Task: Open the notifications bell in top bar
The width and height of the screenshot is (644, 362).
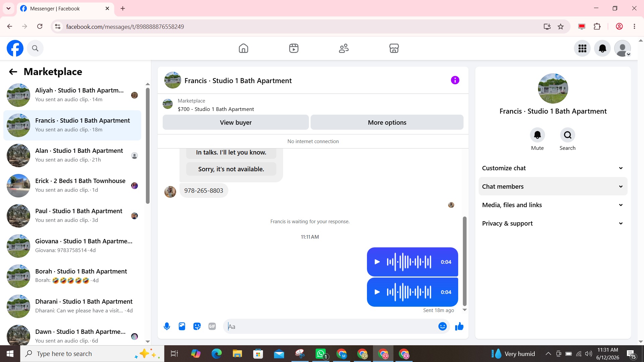Action: tap(602, 48)
